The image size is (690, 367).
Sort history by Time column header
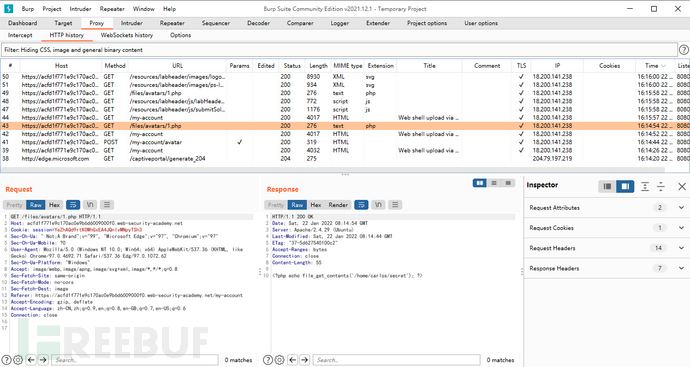click(655, 66)
